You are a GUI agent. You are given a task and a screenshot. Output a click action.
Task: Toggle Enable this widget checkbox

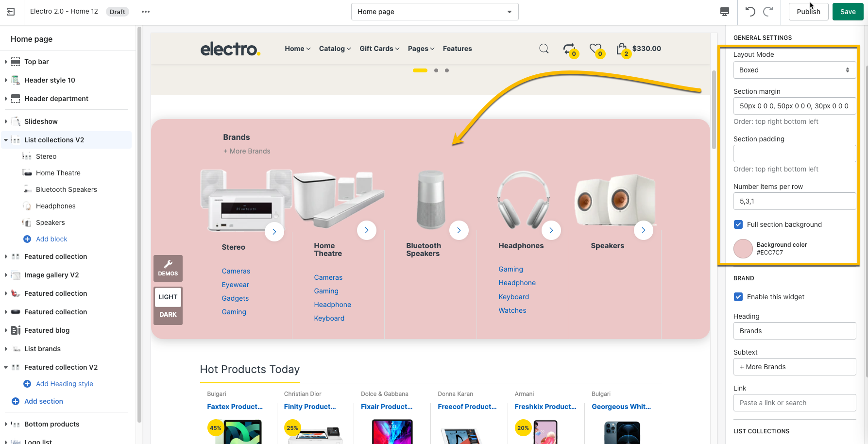pos(738,297)
